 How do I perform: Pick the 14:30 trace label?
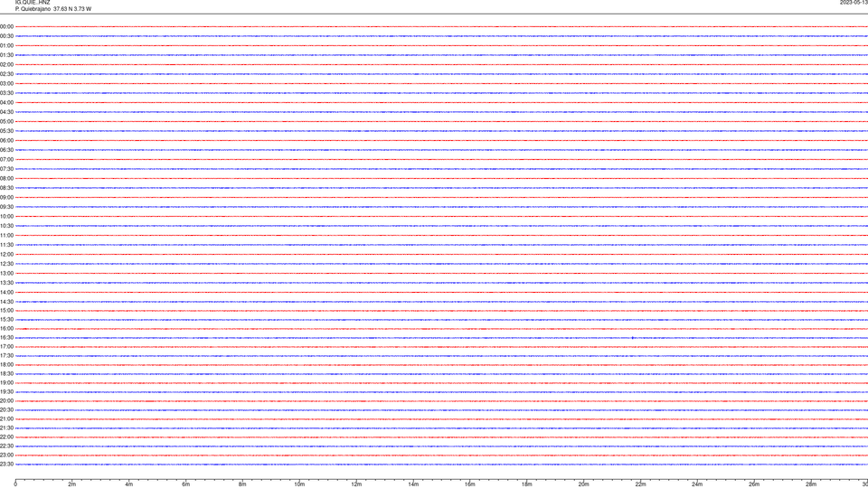pyautogui.click(x=6, y=302)
